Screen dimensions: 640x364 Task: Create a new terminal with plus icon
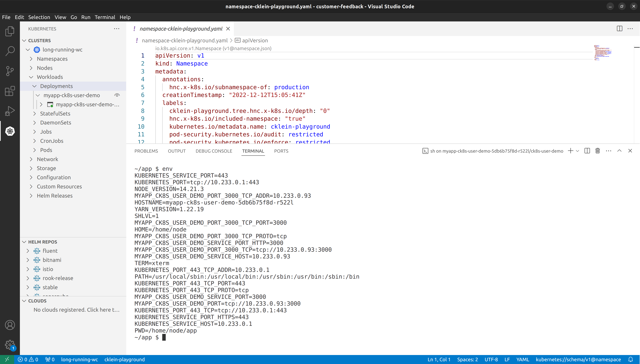(x=570, y=151)
